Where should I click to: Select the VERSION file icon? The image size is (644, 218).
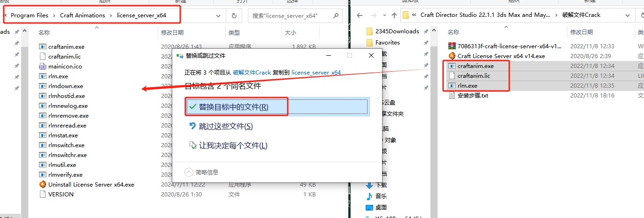(x=43, y=194)
